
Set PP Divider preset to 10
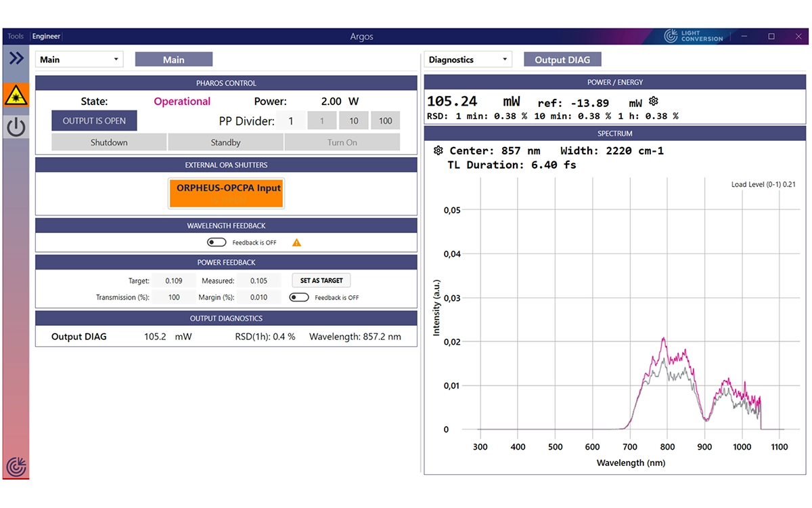pos(354,121)
